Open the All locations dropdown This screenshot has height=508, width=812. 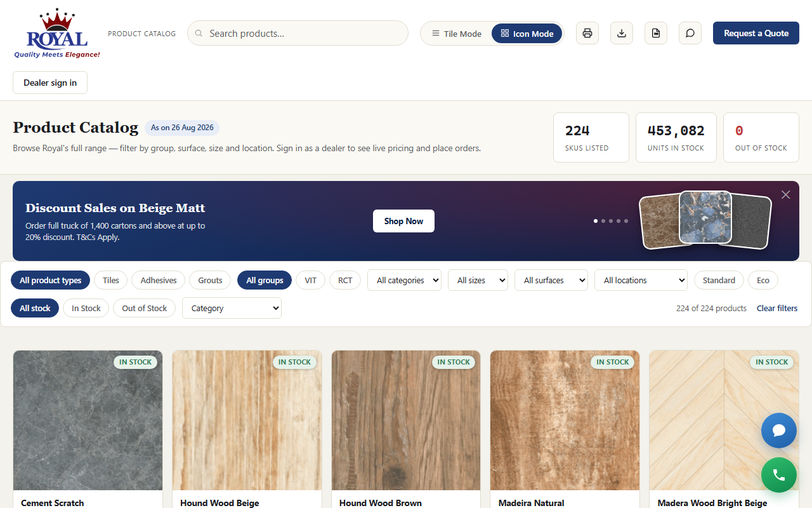(x=641, y=280)
